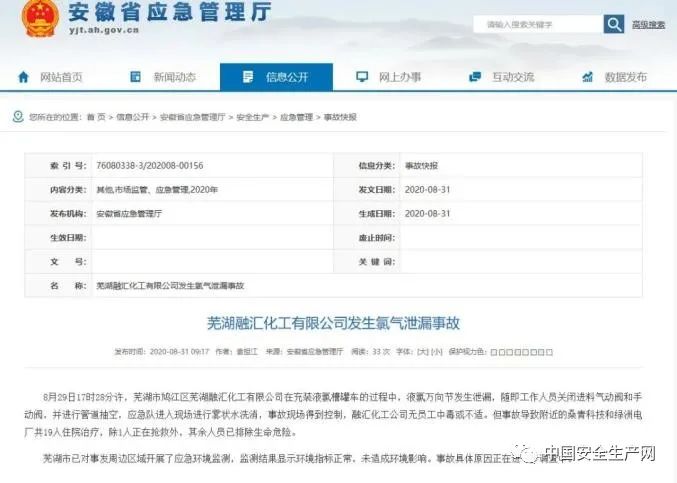Click the paragraph beginning 8月29日17时28分许

[x=333, y=414]
